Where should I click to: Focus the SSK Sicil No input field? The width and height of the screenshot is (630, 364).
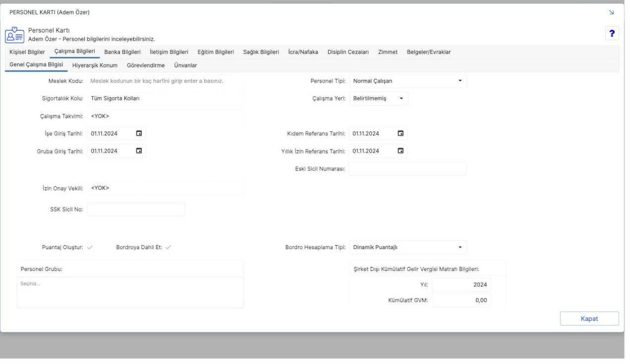coord(136,209)
